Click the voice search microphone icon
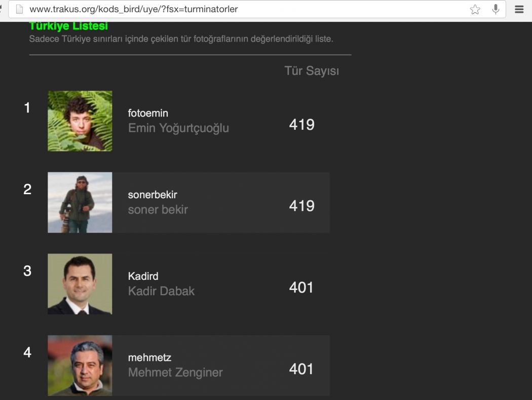 496,9
